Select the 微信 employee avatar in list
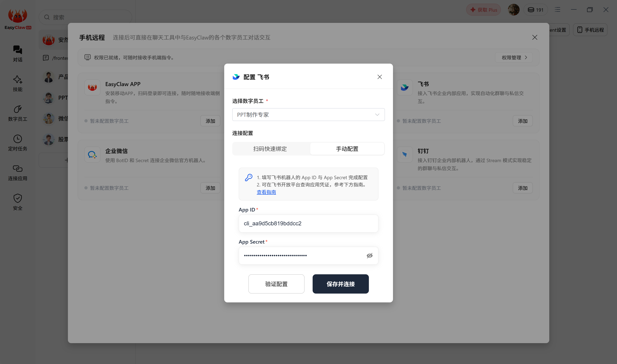Screen dimensions: 617x364 pos(49,119)
